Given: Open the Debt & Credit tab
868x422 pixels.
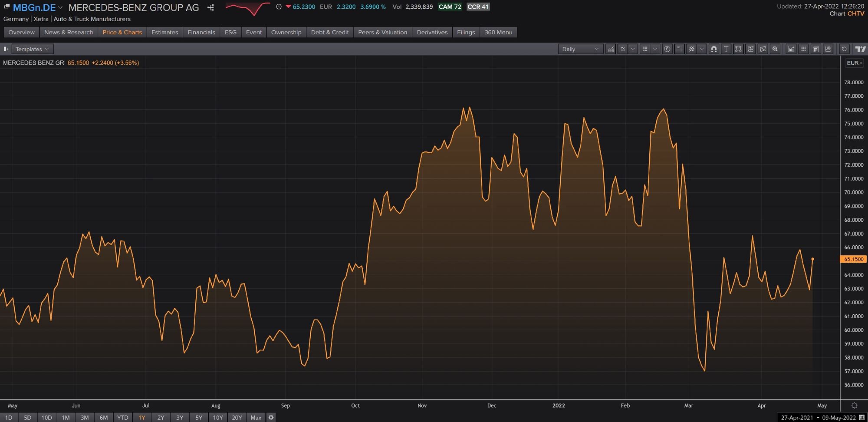Looking at the screenshot, I should (330, 32).
